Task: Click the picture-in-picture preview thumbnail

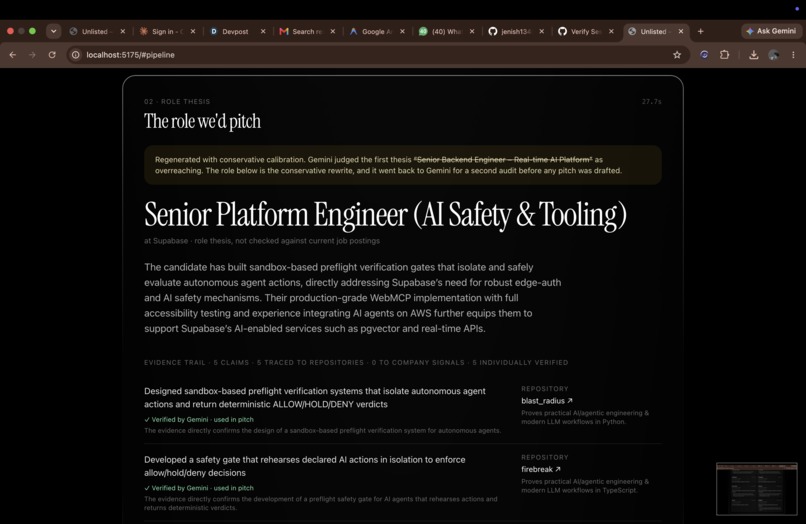Action: pyautogui.click(x=757, y=489)
